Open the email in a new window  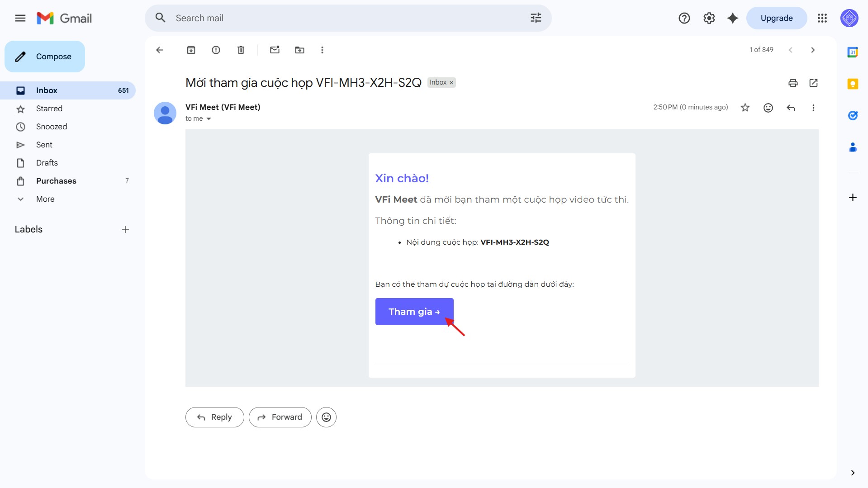coord(813,83)
